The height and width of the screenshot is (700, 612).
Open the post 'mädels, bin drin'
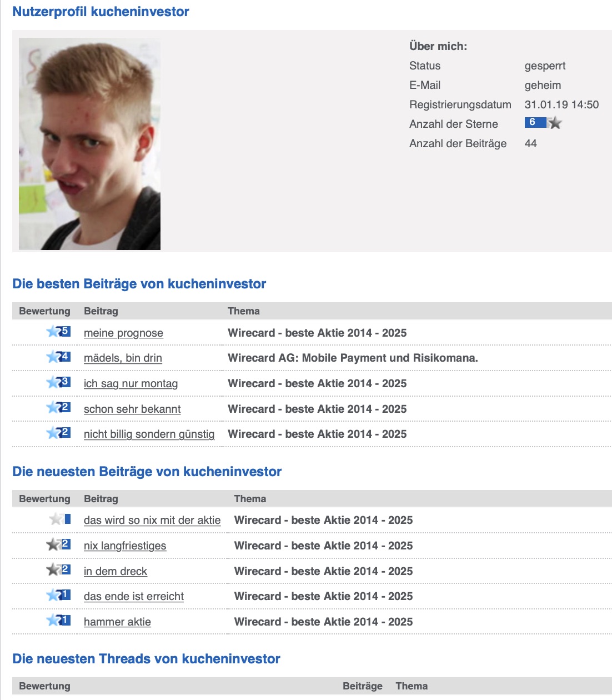tap(123, 358)
